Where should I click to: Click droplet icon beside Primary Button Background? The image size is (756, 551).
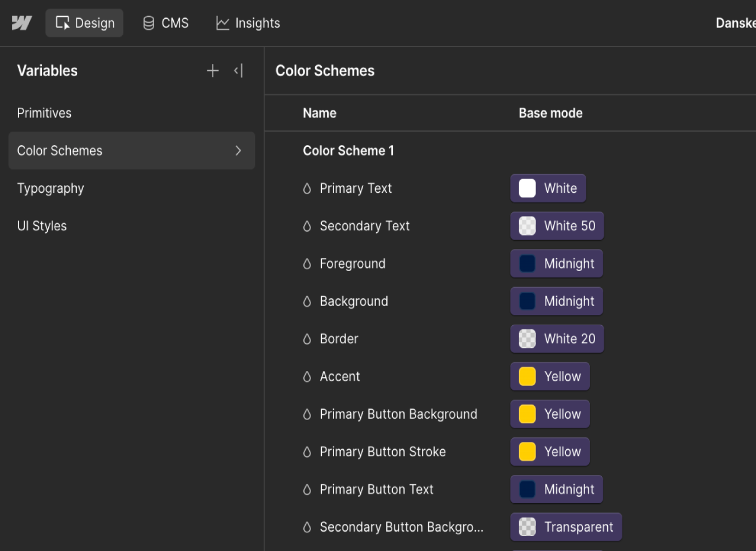click(307, 414)
